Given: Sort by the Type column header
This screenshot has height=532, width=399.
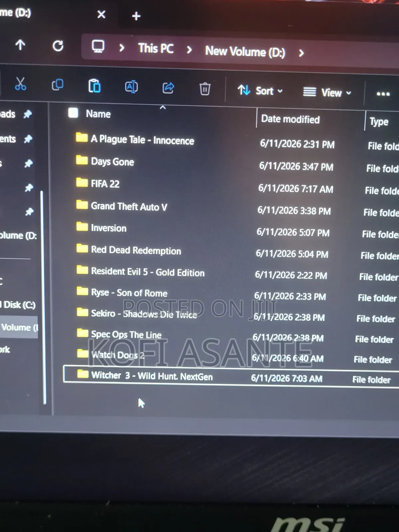Looking at the screenshot, I should tap(379, 122).
